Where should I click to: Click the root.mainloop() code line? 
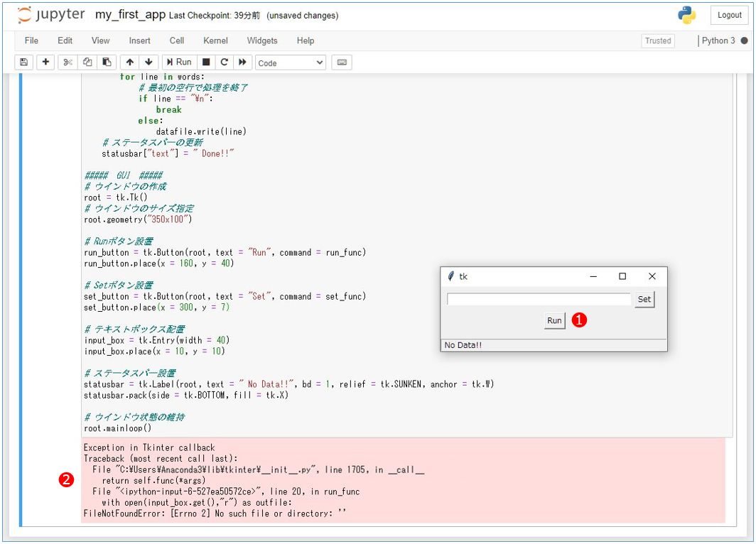tap(118, 428)
